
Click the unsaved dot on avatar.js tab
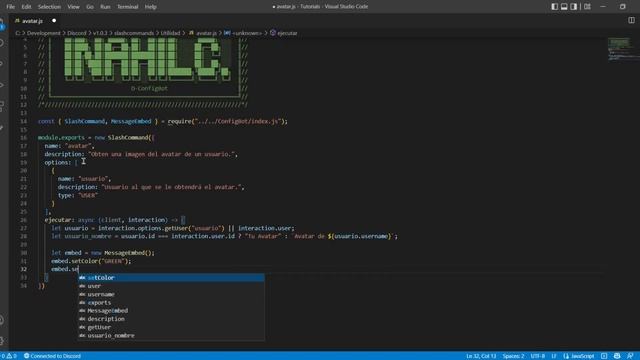pos(54,21)
